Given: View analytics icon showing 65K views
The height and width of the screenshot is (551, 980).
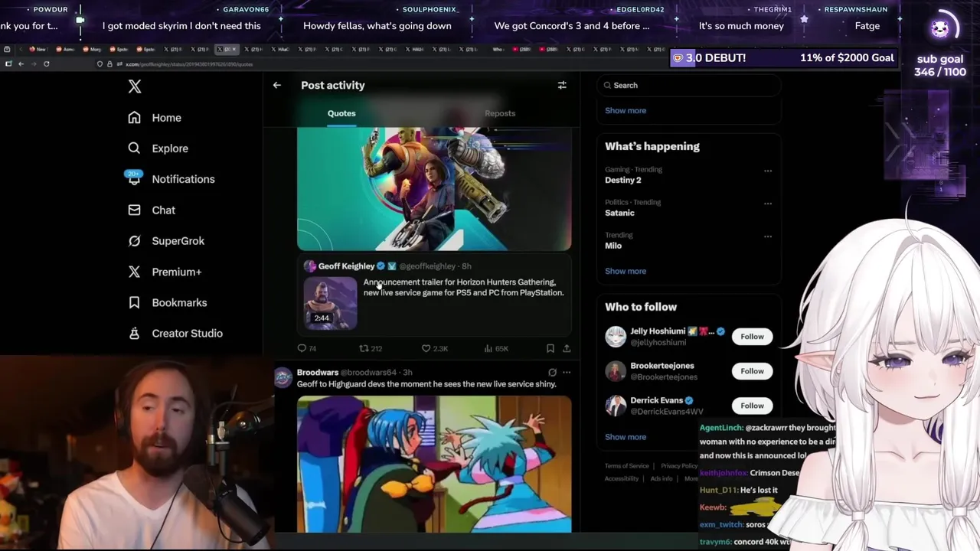Looking at the screenshot, I should (488, 348).
